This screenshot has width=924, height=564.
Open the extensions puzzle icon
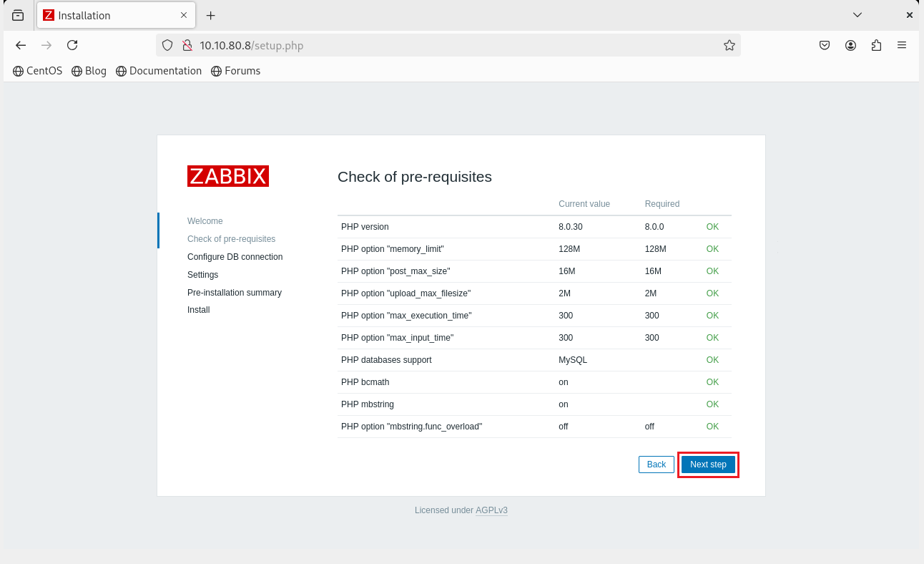tap(876, 45)
